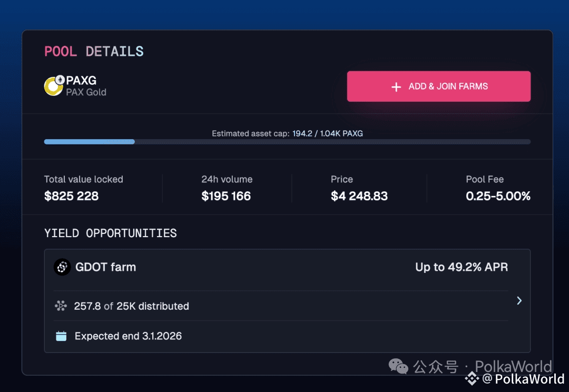Click the Estimated asset cap progress bar
This screenshot has height=392, width=569.
click(287, 142)
